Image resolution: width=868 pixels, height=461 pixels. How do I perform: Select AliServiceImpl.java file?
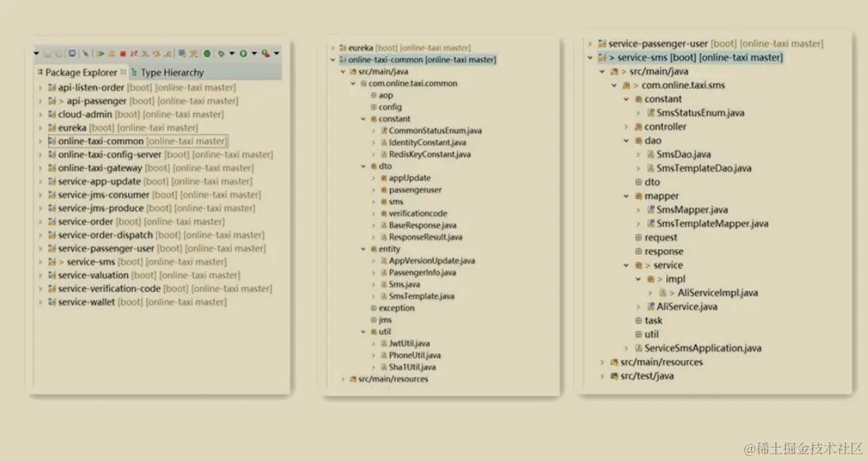click(718, 293)
